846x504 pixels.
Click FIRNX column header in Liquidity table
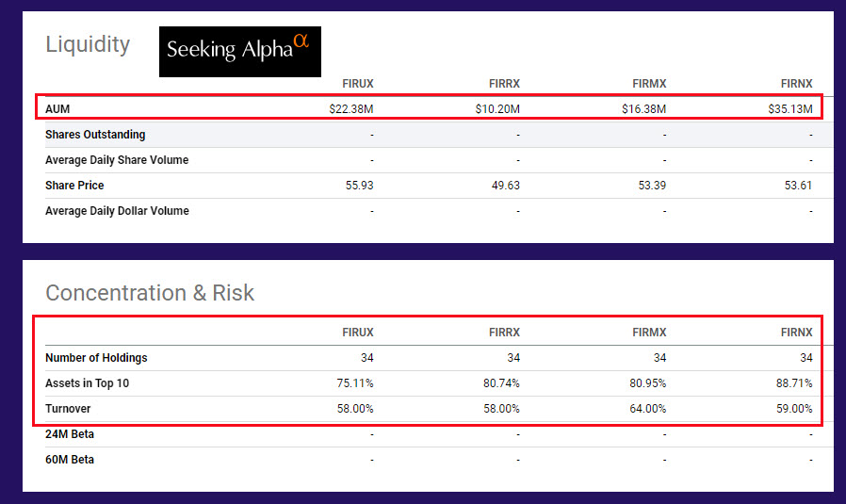pyautogui.click(x=796, y=84)
